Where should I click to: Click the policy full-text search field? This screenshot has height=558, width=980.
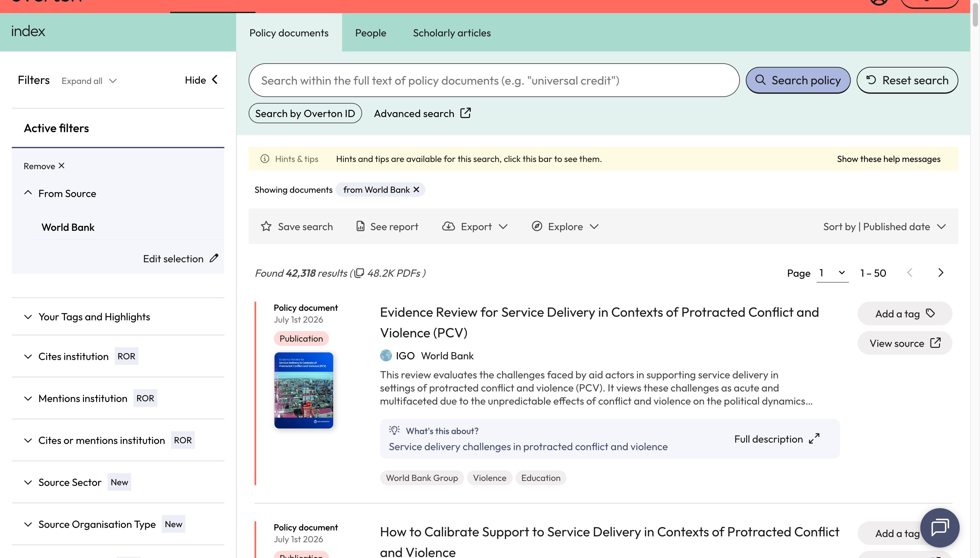point(494,80)
